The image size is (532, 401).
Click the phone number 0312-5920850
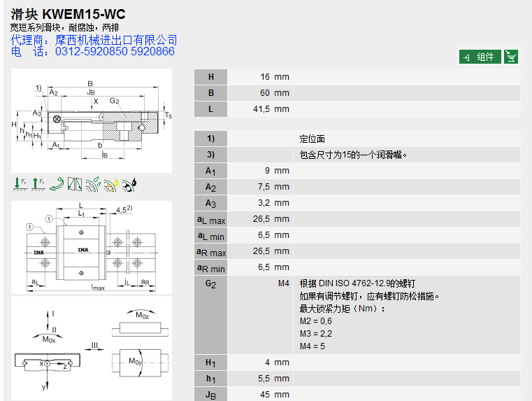92,52
